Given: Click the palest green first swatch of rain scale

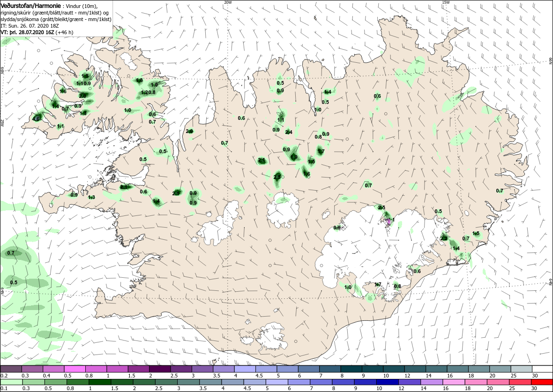Looking at the screenshot, I should point(11,382).
